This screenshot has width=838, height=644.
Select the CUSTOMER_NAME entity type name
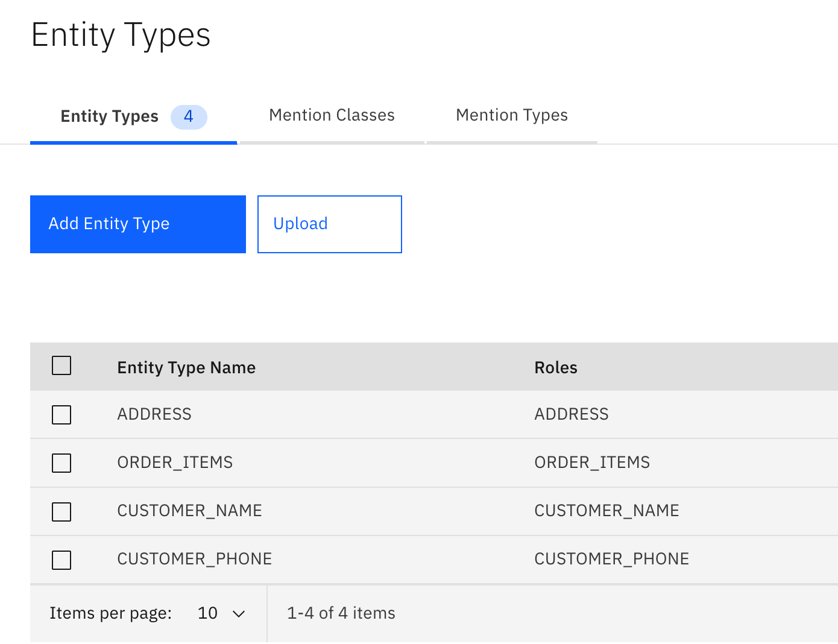pyautogui.click(x=189, y=511)
